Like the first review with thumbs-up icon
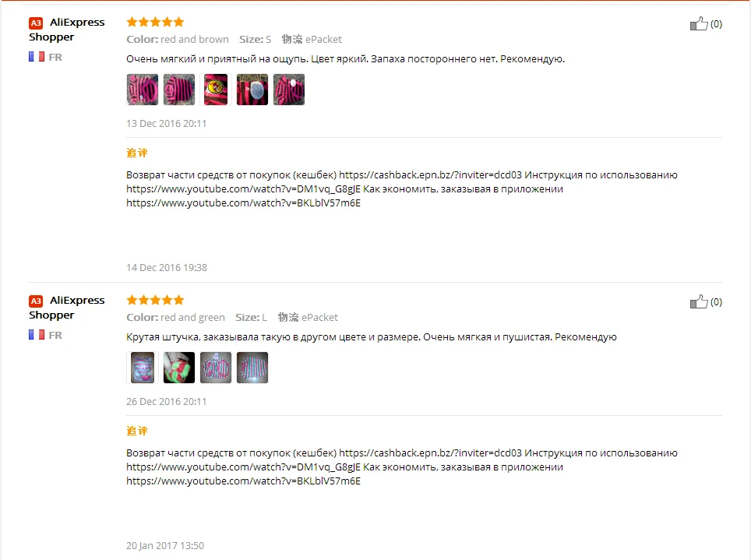The width and height of the screenshot is (751, 560). [x=699, y=23]
